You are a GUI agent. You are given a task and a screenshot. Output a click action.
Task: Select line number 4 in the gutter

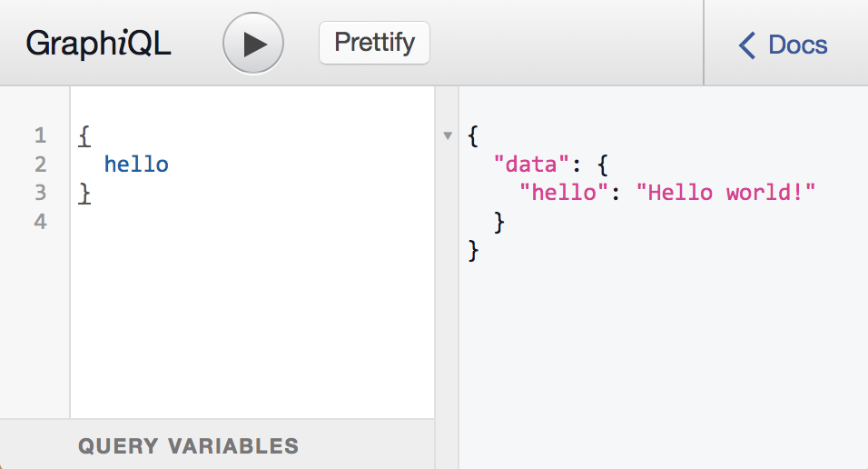pos(39,222)
